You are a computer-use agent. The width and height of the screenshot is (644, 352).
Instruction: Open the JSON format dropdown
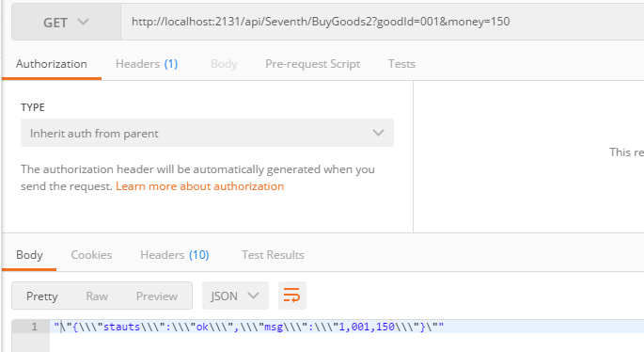click(235, 296)
